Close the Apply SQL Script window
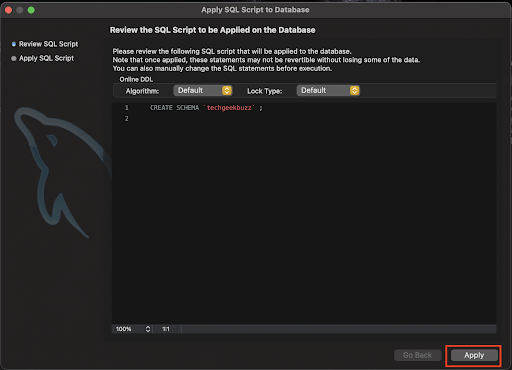Screen dimensions: 512x370 coord(9,10)
